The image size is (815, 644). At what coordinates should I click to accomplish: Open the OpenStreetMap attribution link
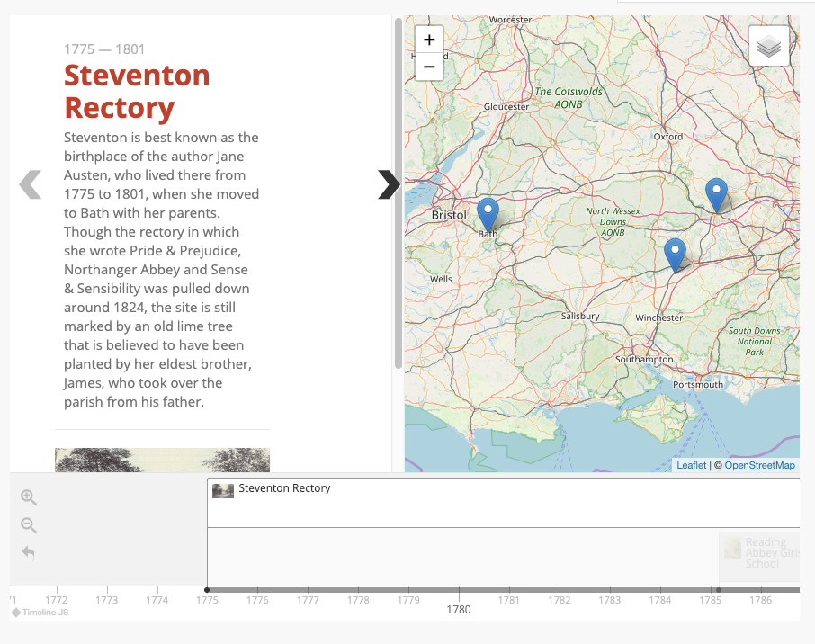[x=759, y=465]
